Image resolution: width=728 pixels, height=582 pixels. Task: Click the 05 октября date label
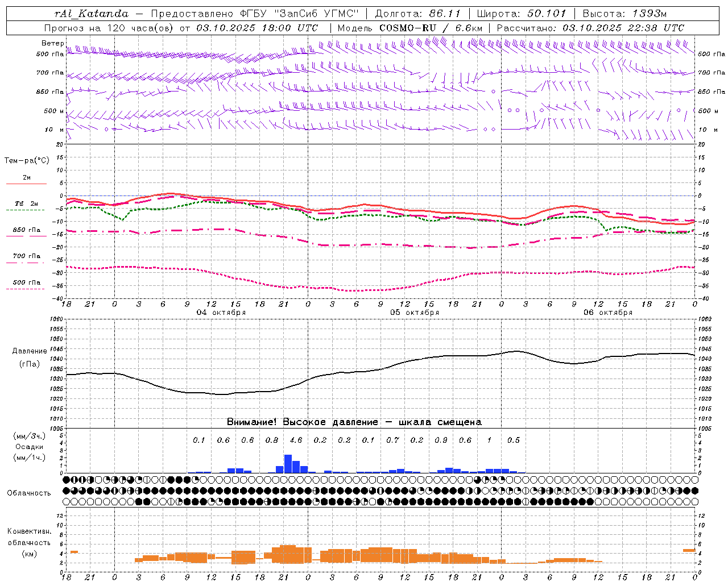coord(415,313)
